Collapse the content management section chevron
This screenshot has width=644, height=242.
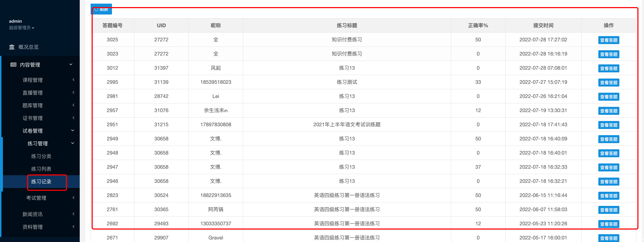(x=71, y=65)
